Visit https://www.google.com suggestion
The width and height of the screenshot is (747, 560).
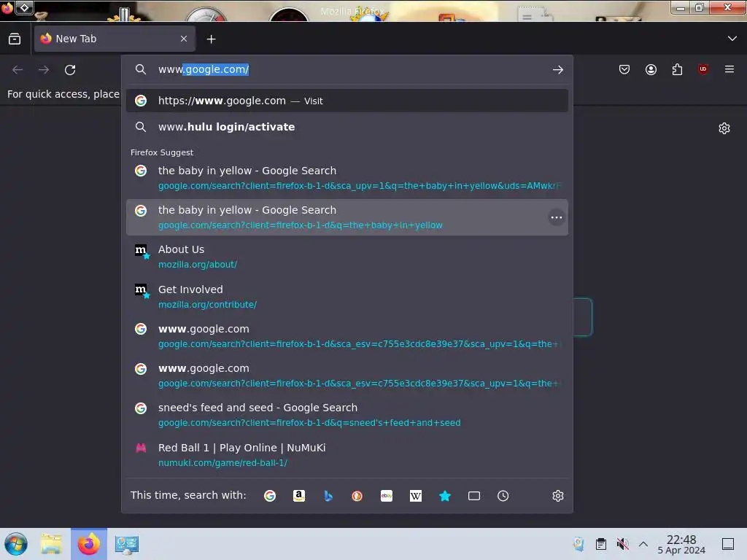pyautogui.click(x=347, y=101)
